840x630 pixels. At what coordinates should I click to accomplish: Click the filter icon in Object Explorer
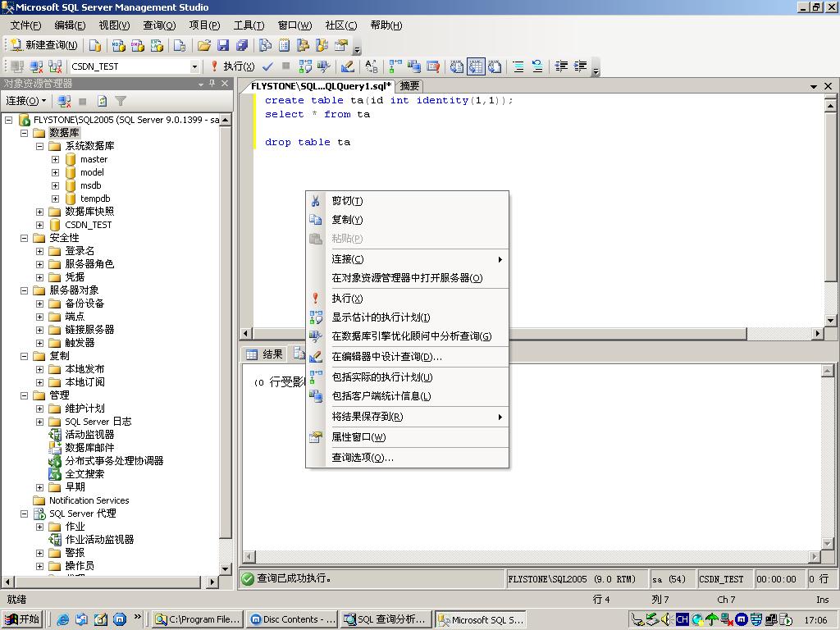pos(121,101)
